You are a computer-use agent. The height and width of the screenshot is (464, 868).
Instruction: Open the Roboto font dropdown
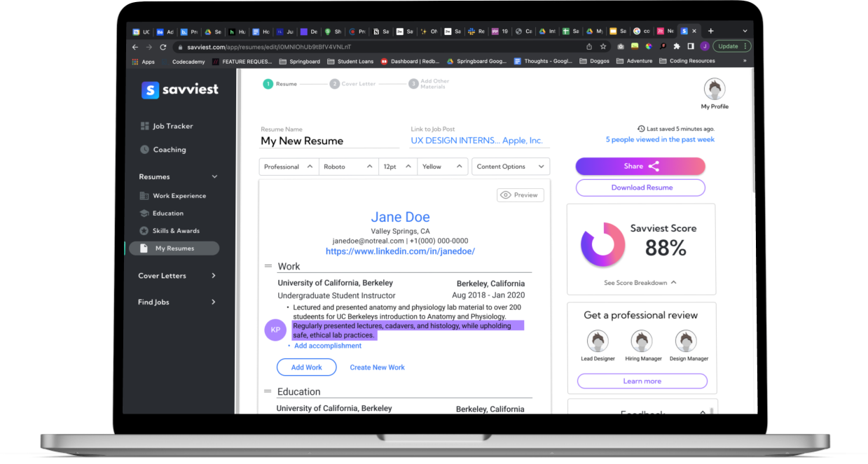349,167
